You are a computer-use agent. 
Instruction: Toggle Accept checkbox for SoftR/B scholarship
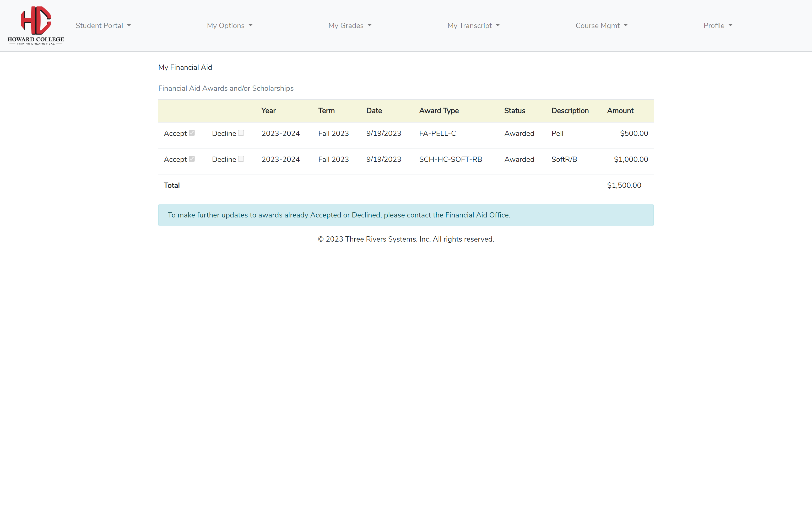pyautogui.click(x=192, y=159)
